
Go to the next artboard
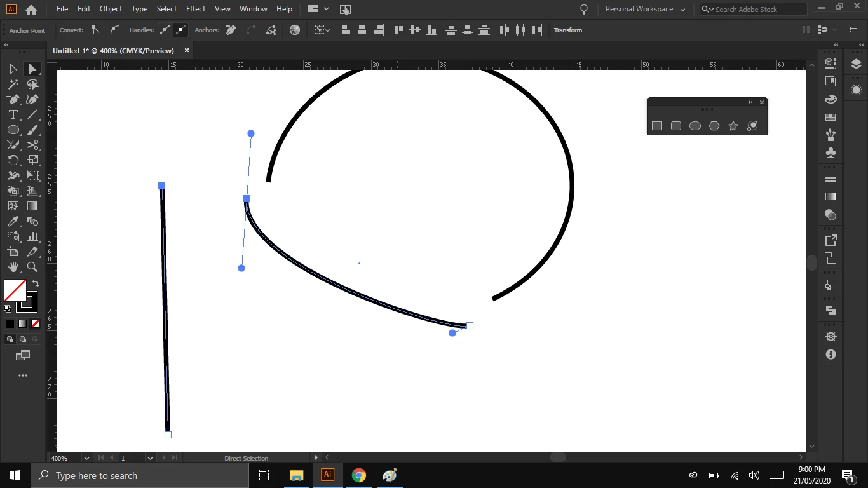pyautogui.click(x=164, y=457)
